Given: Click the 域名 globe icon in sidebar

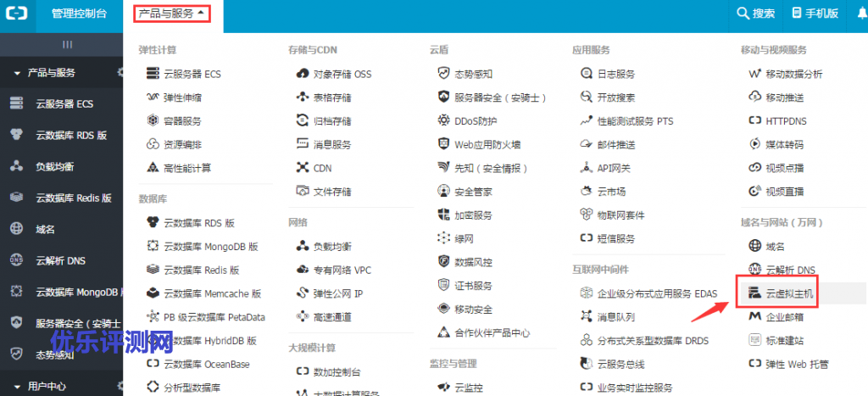Looking at the screenshot, I should (16, 228).
